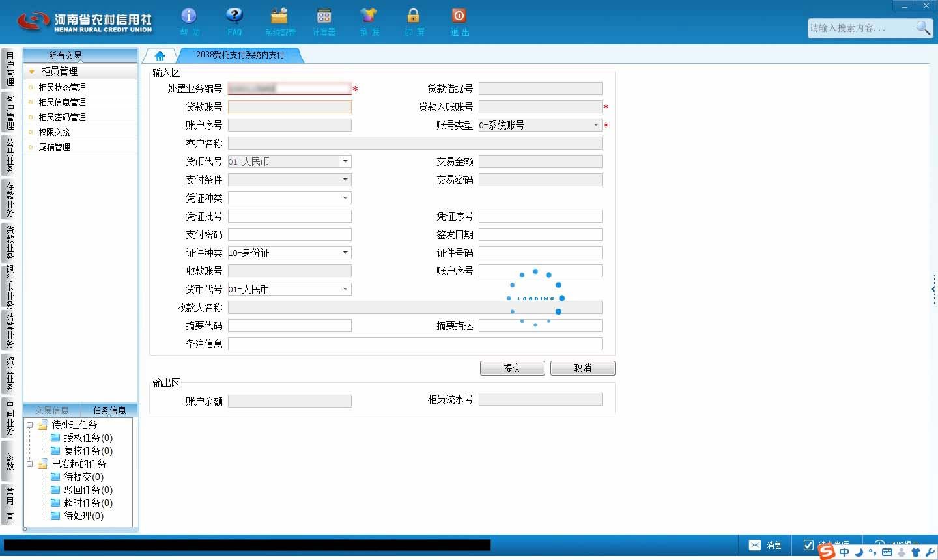Open the 待处理(0) folder

click(x=78, y=516)
